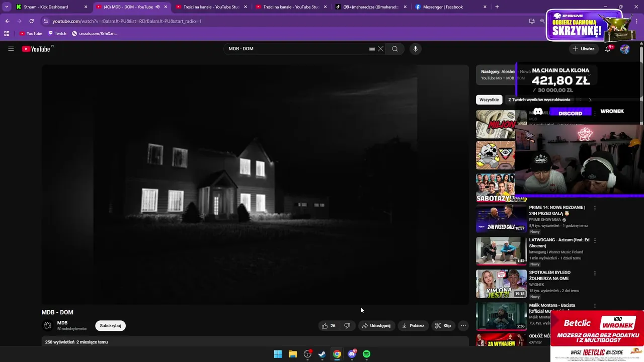Screen dimensions: 644x362
Task: Open the MDB channel avatar
Action: [x=48, y=326]
